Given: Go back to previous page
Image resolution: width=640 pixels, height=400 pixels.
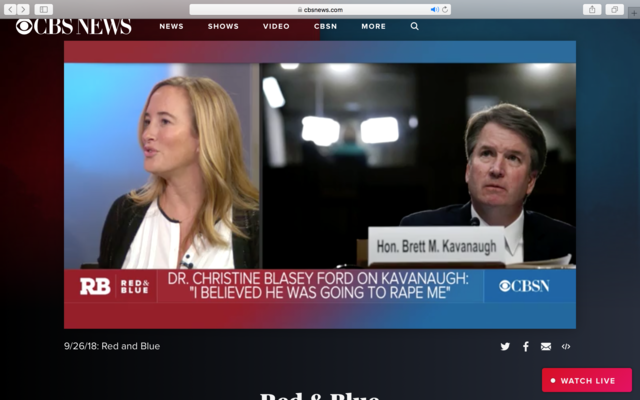Looking at the screenshot, I should tap(9, 9).
